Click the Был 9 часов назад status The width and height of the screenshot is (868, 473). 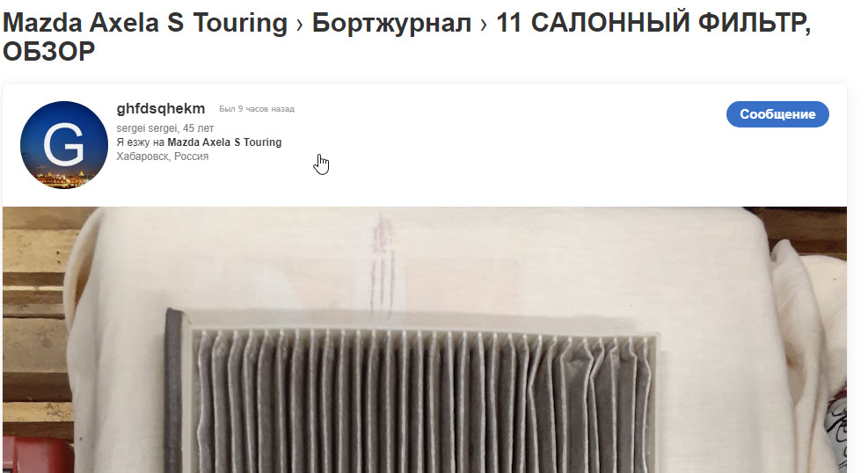pos(257,109)
